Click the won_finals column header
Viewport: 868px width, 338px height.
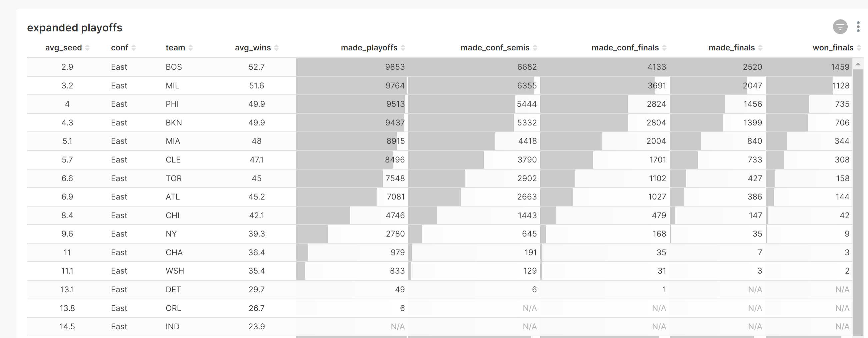pos(833,48)
